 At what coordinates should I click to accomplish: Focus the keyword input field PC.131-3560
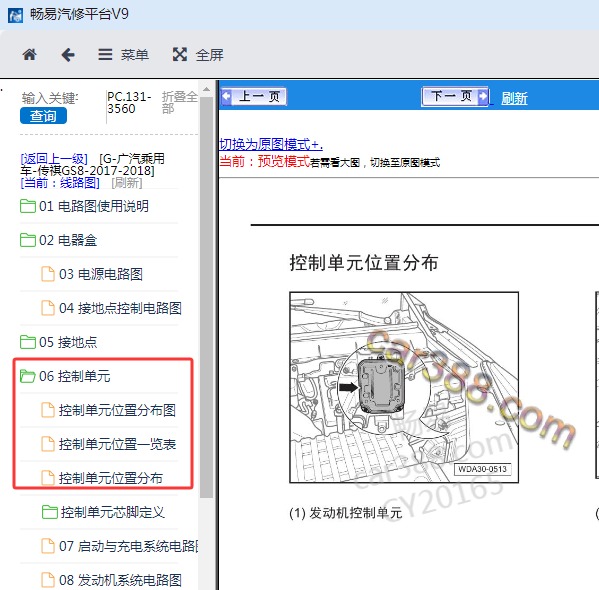click(x=130, y=103)
